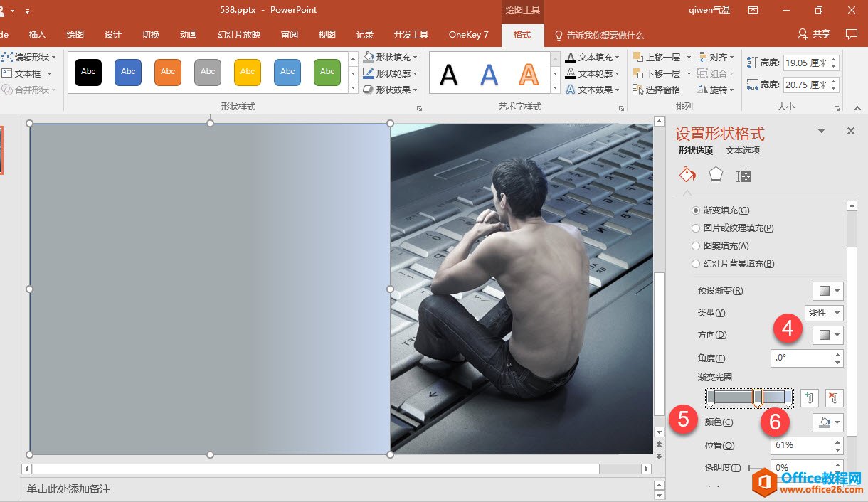Screen dimensions: 868x502
Task: Switch to the Effects pentagon icon tab
Action: tap(716, 175)
